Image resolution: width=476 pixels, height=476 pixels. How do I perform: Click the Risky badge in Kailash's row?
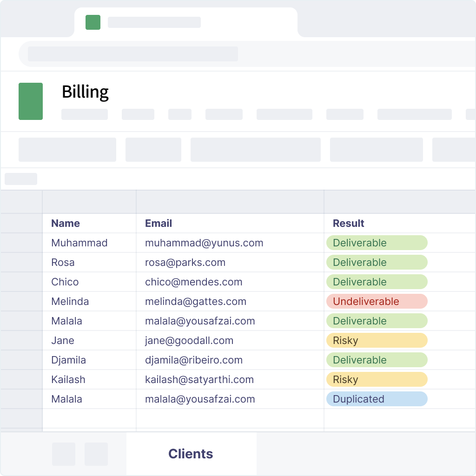click(x=377, y=379)
